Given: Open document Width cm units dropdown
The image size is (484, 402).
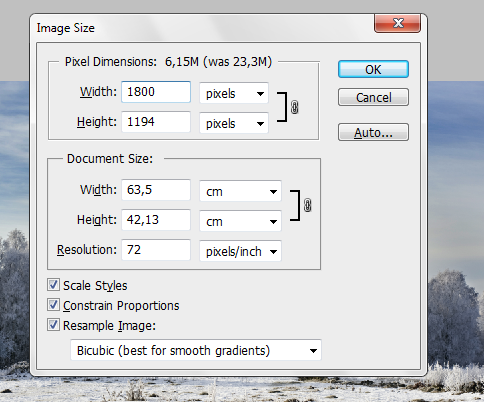Looking at the screenshot, I should (x=241, y=191).
